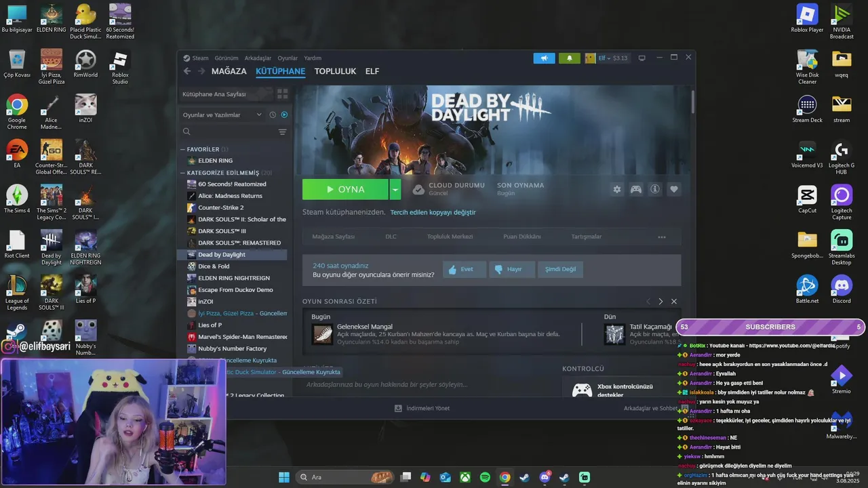Open Roblox Studio desktop icon
The image size is (868, 488).
click(120, 68)
